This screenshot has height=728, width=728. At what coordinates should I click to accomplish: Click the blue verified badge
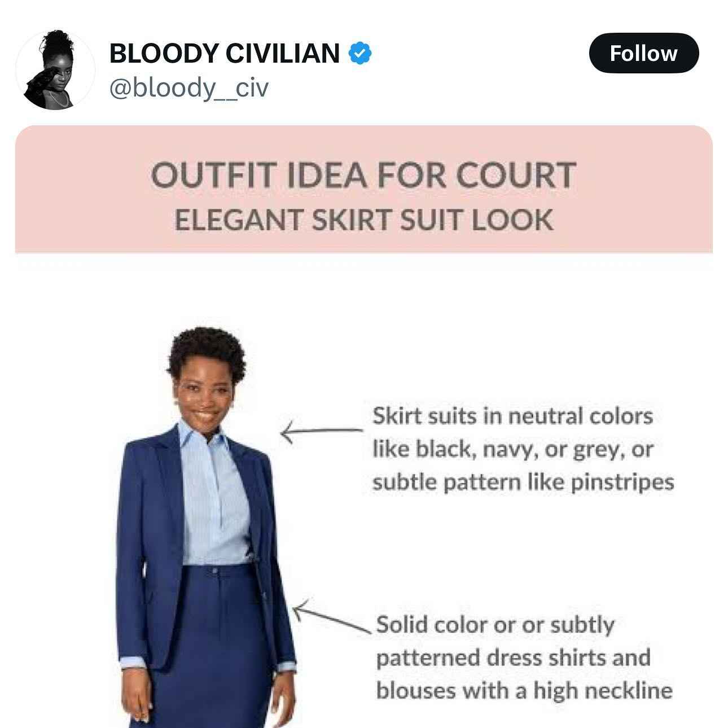point(359,54)
